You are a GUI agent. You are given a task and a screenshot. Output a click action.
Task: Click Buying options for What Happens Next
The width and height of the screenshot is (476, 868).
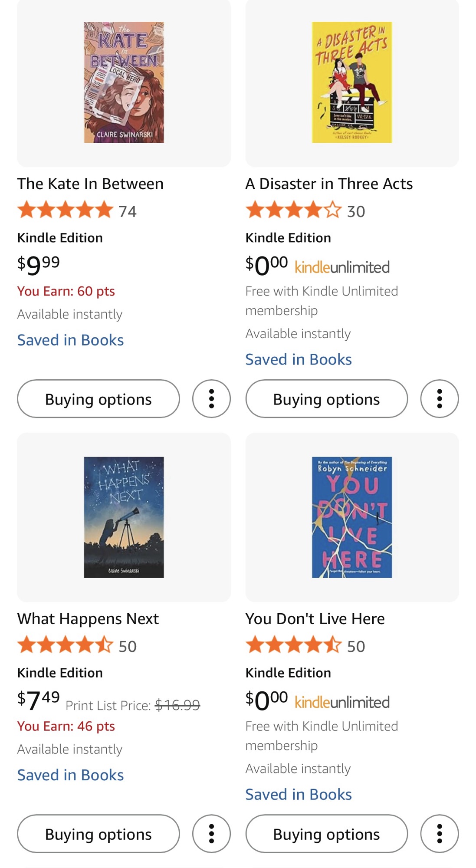(98, 834)
